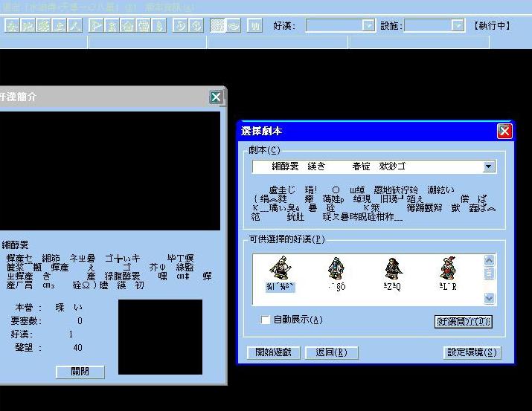532x411 pixels.
Task: Click the 【執行中】 status text
Action: click(x=492, y=26)
